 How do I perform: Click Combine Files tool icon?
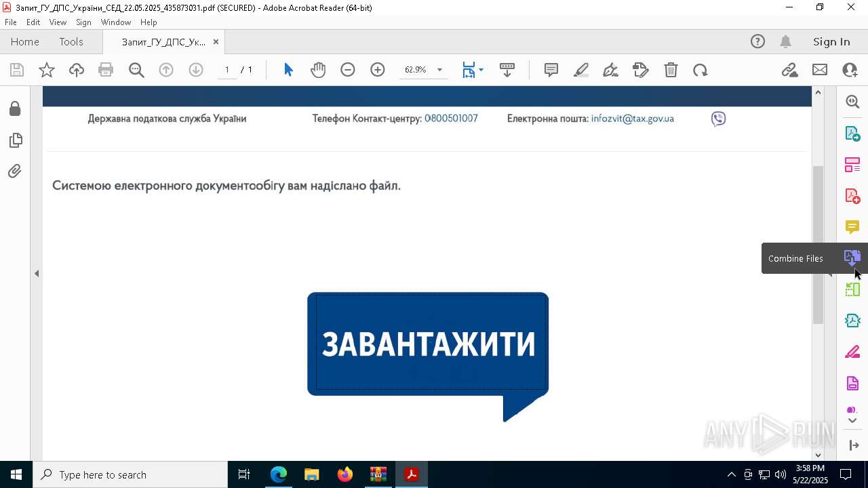[x=852, y=258]
